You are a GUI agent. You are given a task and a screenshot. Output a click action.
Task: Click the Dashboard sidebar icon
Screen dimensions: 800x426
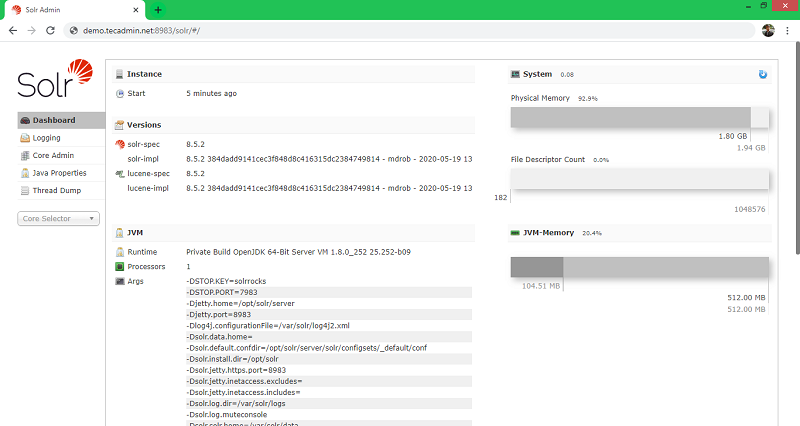point(25,120)
